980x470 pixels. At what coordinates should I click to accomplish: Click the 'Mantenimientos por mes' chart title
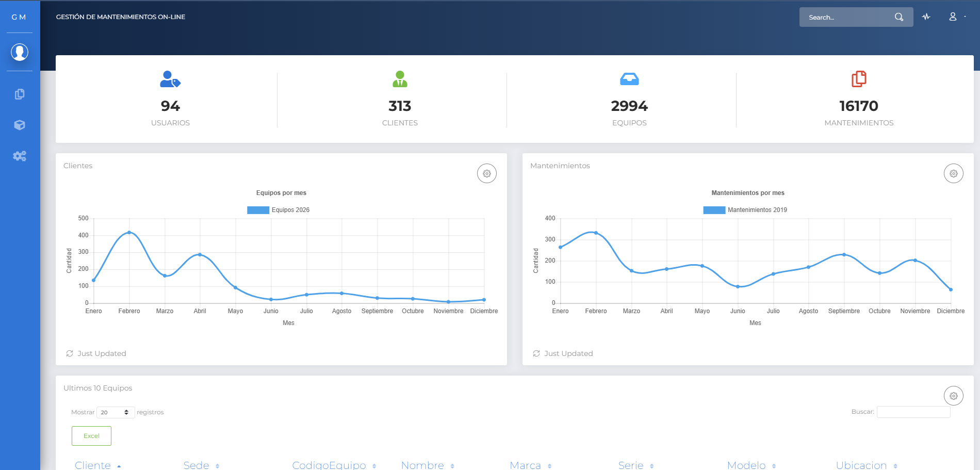pos(748,193)
